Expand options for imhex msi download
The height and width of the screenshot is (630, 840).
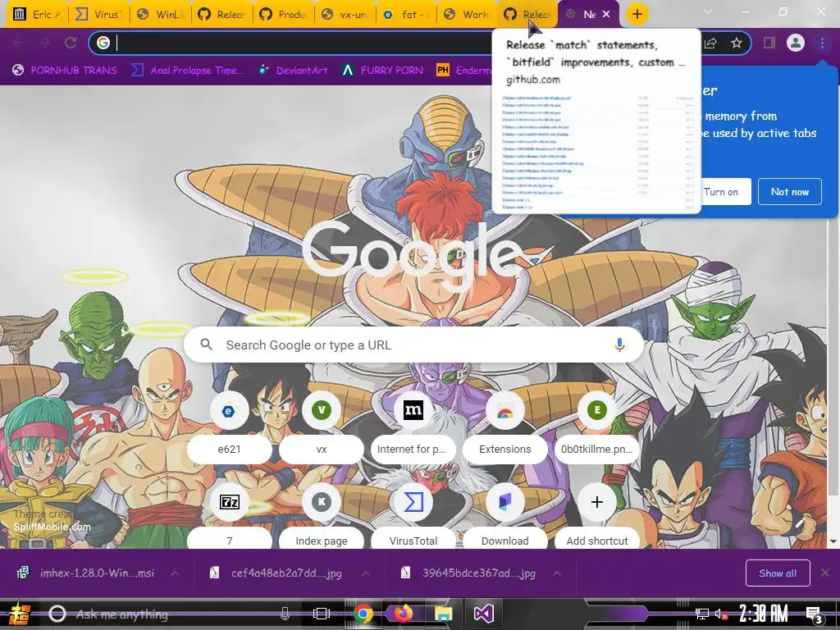175,573
